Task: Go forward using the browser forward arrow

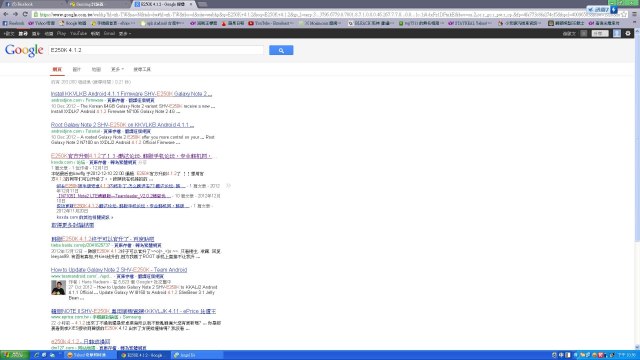Action: [x=15, y=14]
